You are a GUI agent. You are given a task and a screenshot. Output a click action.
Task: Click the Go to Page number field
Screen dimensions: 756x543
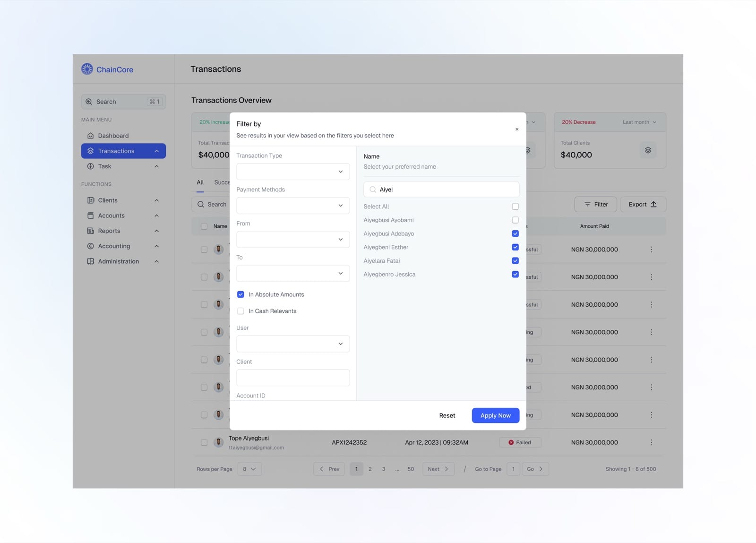513,469
